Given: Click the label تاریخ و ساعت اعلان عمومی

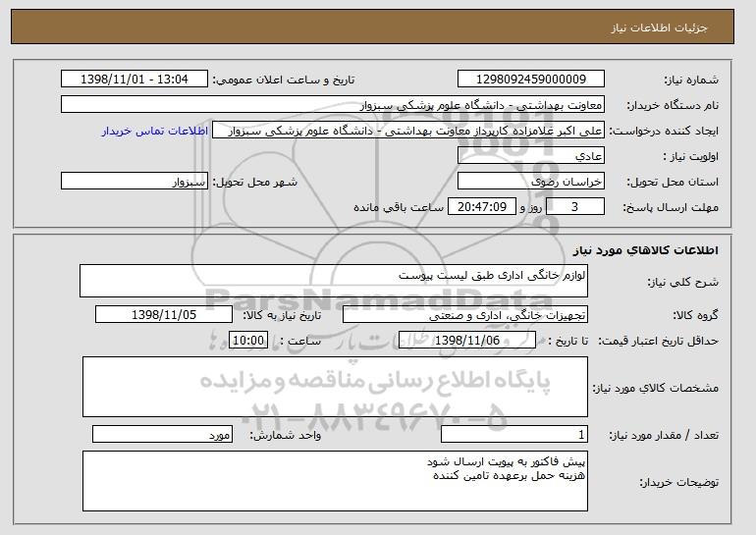Looking at the screenshot, I should click(284, 80).
